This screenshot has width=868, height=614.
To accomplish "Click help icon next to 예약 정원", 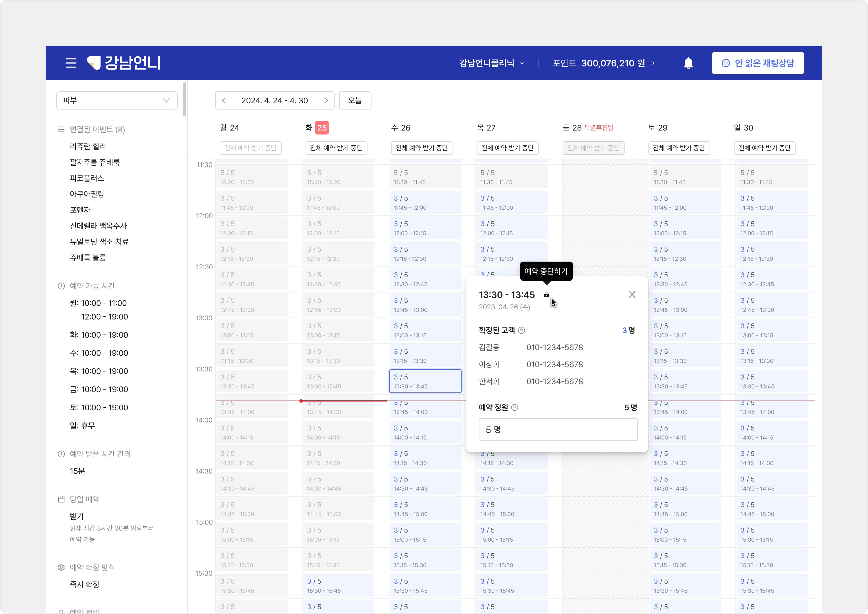I will coord(515,407).
